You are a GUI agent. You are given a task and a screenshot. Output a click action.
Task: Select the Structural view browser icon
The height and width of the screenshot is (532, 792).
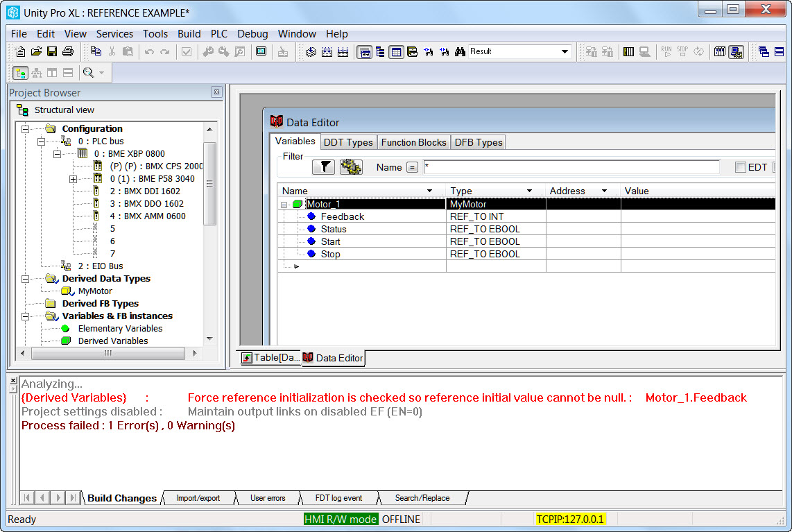[x=20, y=73]
